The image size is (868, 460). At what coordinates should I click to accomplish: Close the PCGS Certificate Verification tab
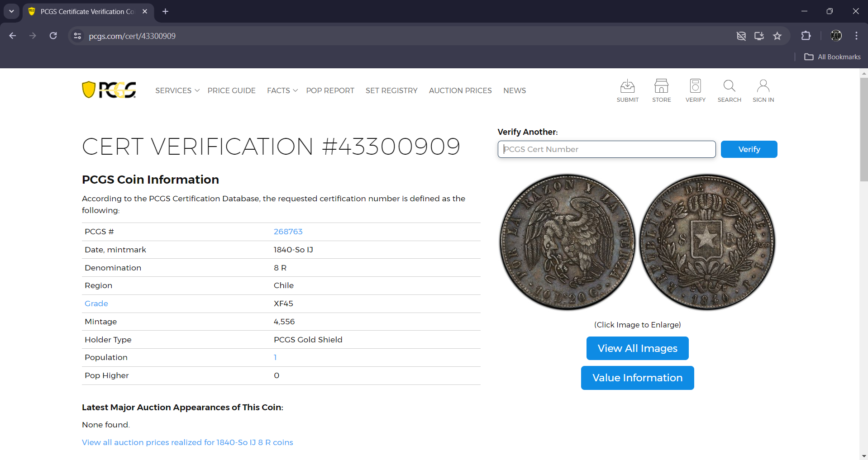(145, 11)
